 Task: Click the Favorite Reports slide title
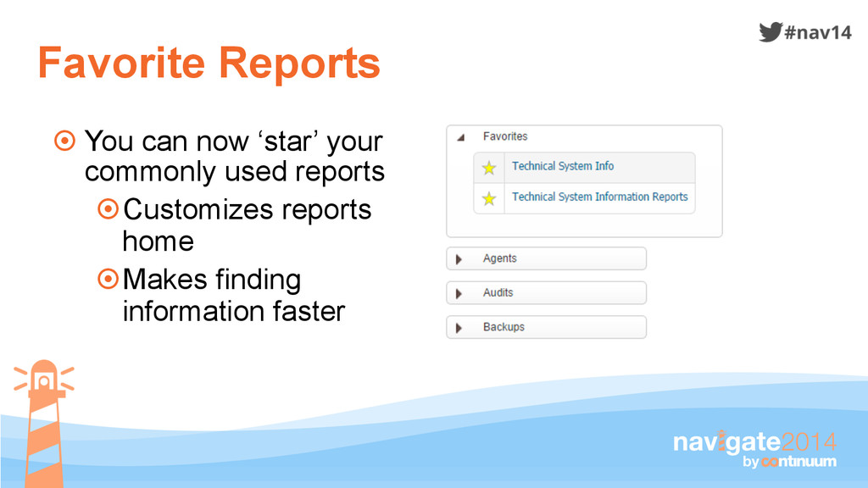coord(209,63)
